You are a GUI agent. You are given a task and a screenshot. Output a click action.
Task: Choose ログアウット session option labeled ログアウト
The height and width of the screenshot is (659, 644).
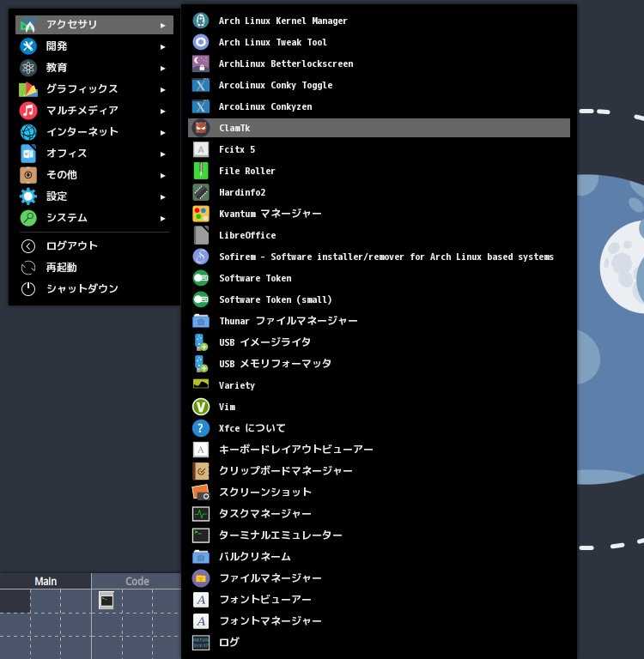[71, 246]
